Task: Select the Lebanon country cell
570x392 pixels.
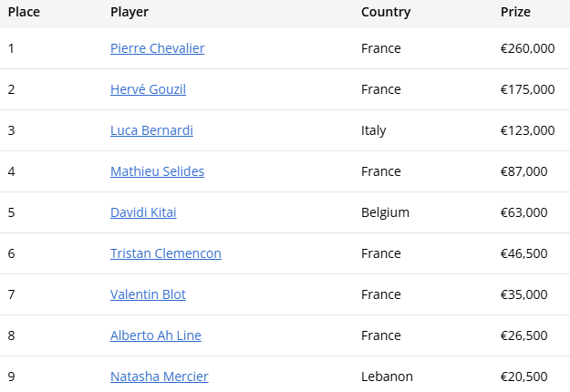Action: click(387, 377)
